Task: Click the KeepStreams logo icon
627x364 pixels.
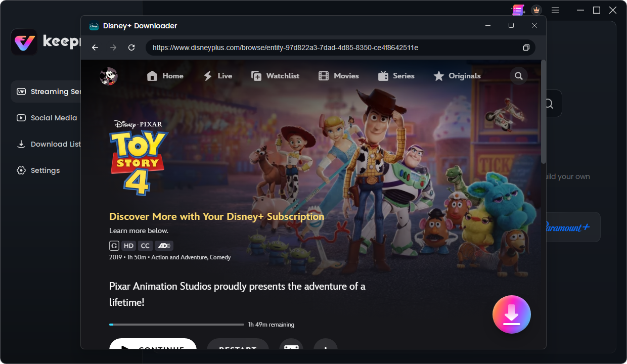Action: point(24,42)
